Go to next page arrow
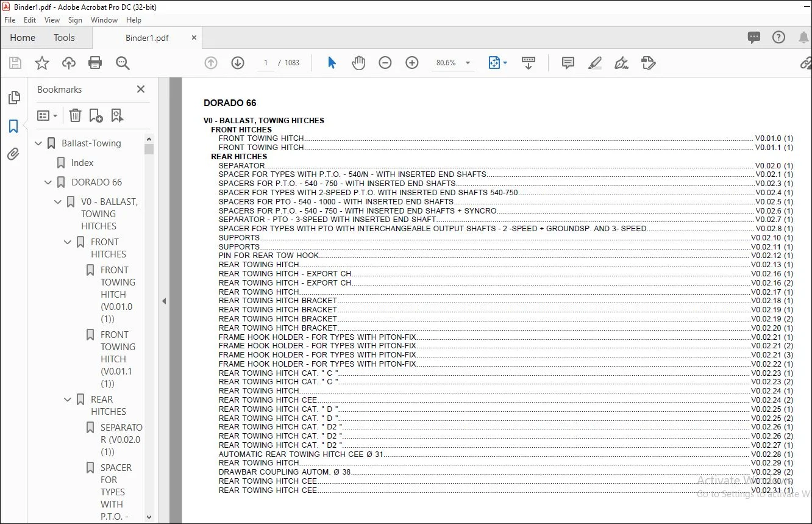Screen dimensions: 812x524 238,63
